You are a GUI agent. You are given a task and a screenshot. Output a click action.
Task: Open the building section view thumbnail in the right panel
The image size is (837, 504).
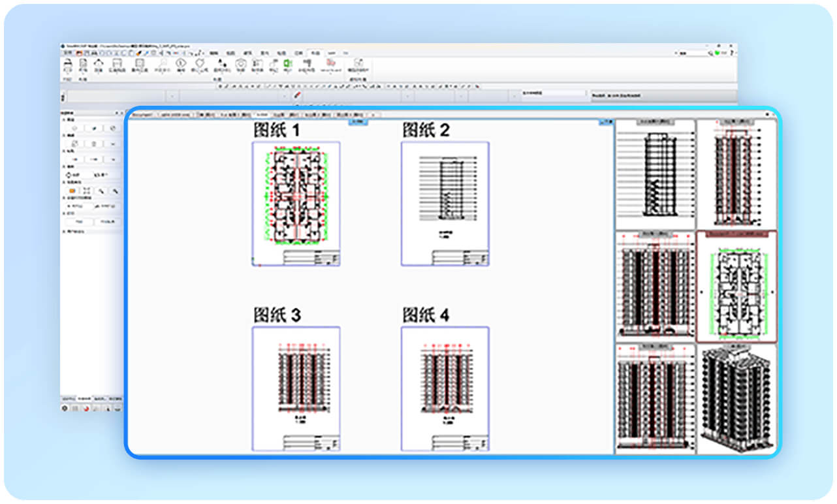click(x=655, y=174)
